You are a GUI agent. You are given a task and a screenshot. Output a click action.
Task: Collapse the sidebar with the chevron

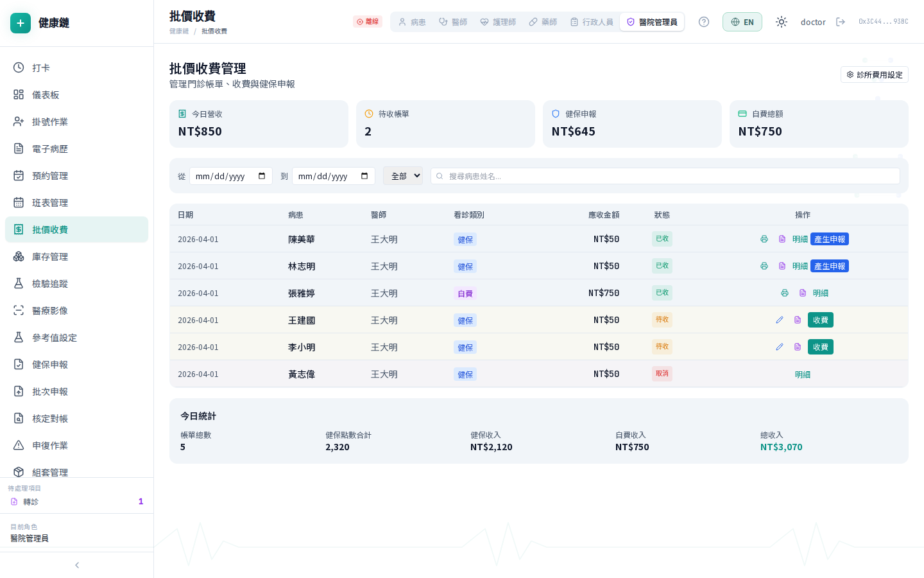[x=77, y=565]
